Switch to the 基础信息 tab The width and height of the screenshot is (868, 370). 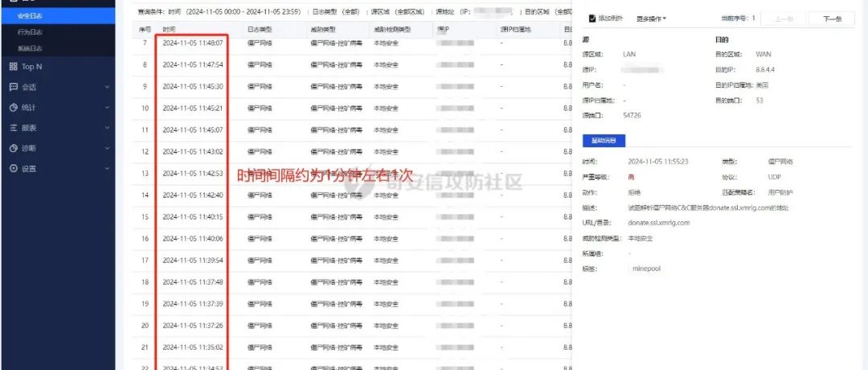coord(604,141)
